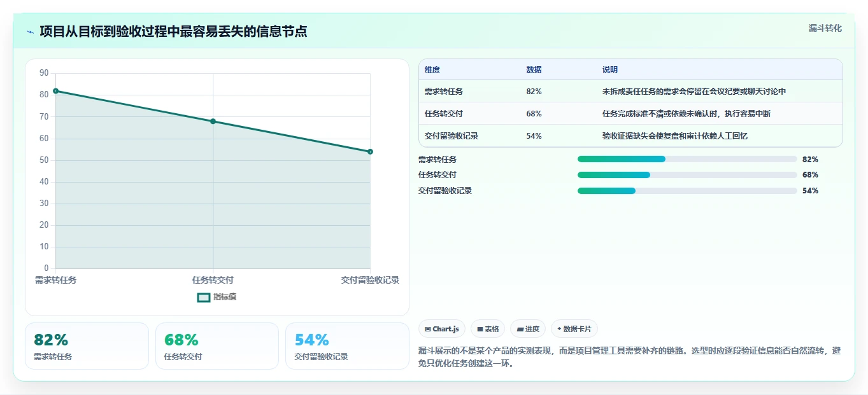Click the 交付留验收记录 x-axis label
The image size is (868, 395).
point(370,280)
